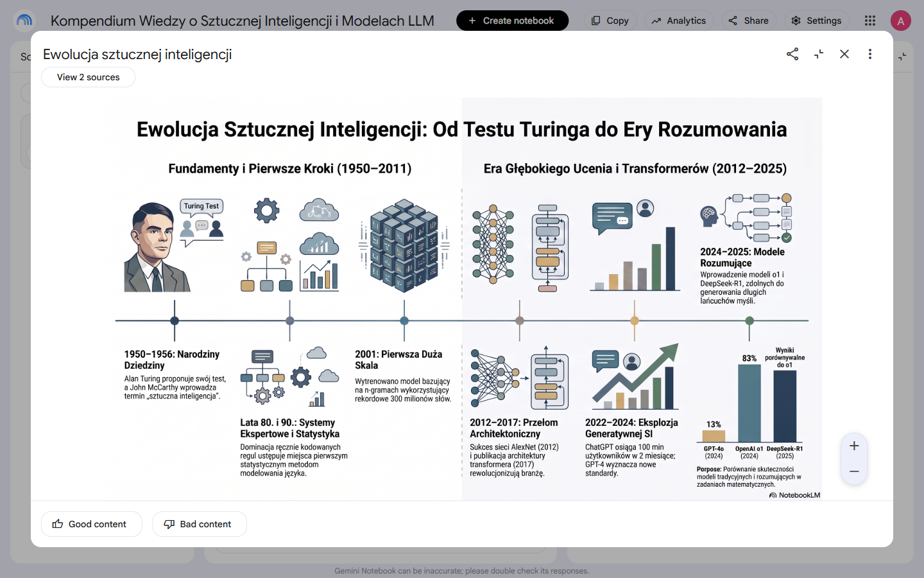Open Analytics from the top bar

(x=679, y=21)
